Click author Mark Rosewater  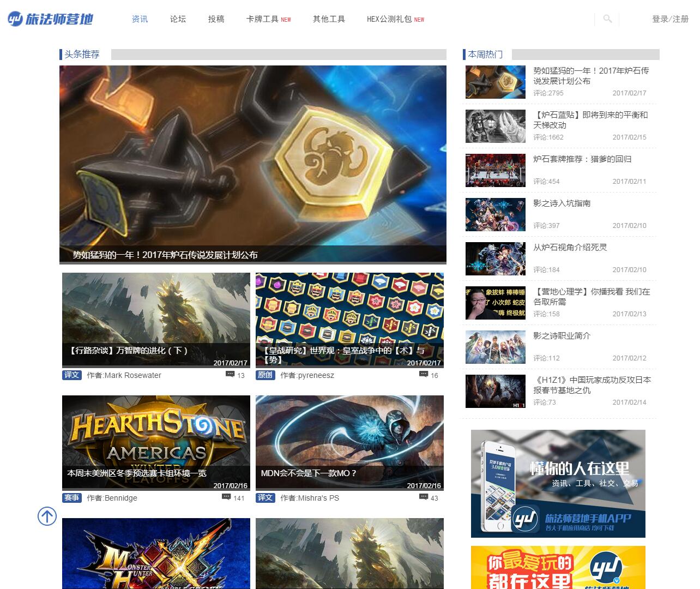tap(132, 375)
